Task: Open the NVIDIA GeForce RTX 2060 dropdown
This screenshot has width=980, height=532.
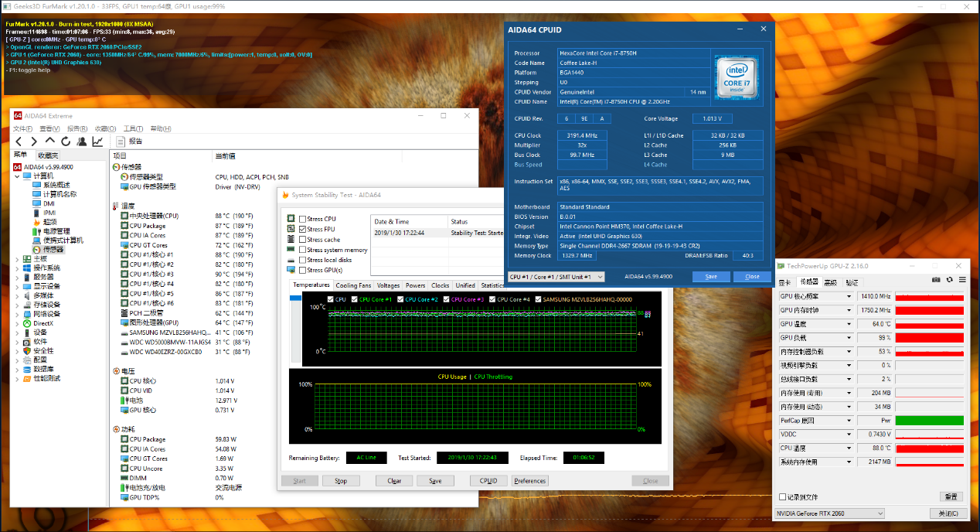Action: (830, 513)
